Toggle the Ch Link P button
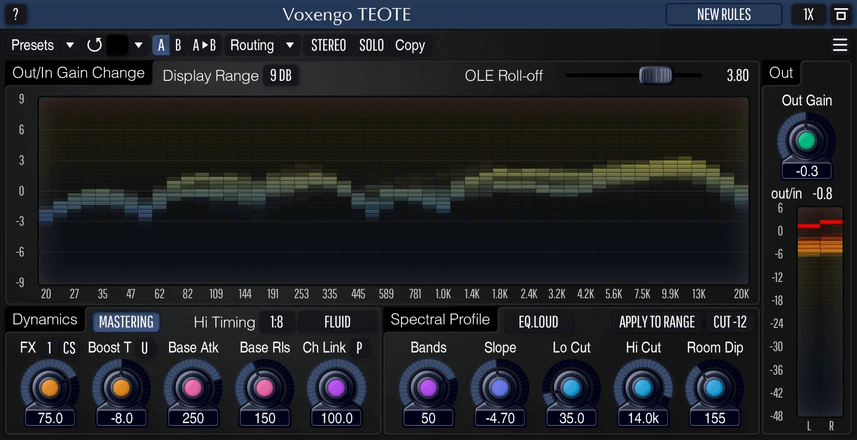Image resolution: width=857 pixels, height=440 pixels. [x=359, y=348]
